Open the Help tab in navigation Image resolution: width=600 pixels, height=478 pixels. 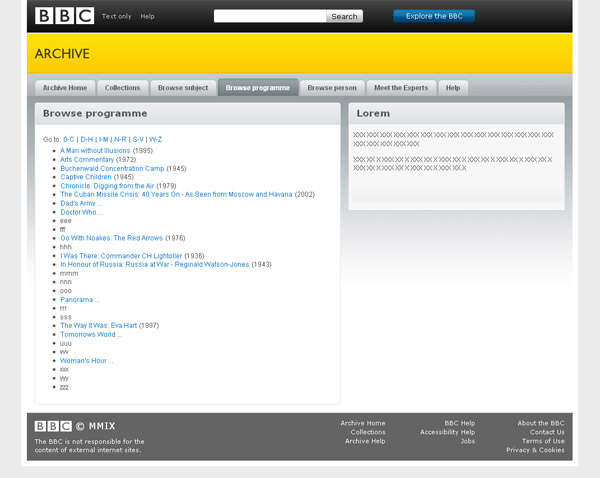tap(453, 88)
